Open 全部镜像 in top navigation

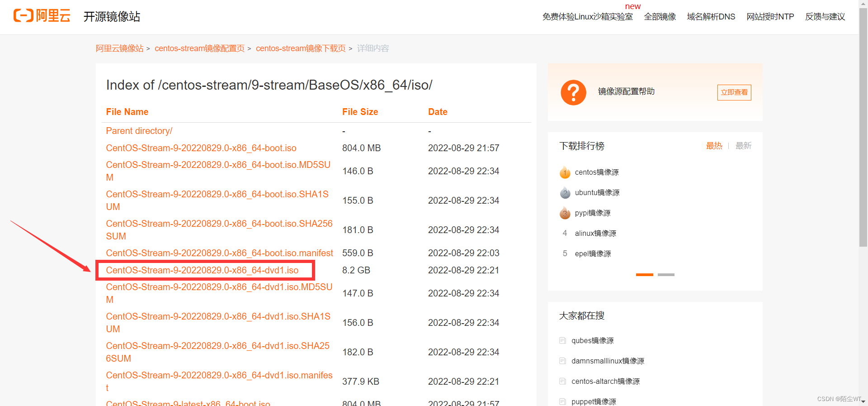[660, 17]
